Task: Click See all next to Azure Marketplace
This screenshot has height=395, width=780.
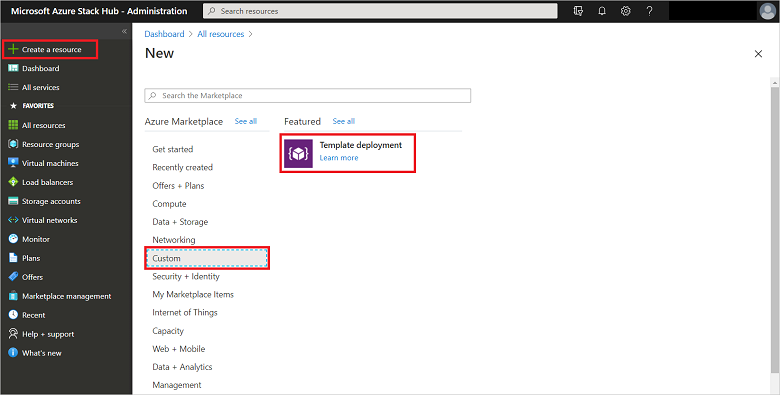Action: (246, 121)
